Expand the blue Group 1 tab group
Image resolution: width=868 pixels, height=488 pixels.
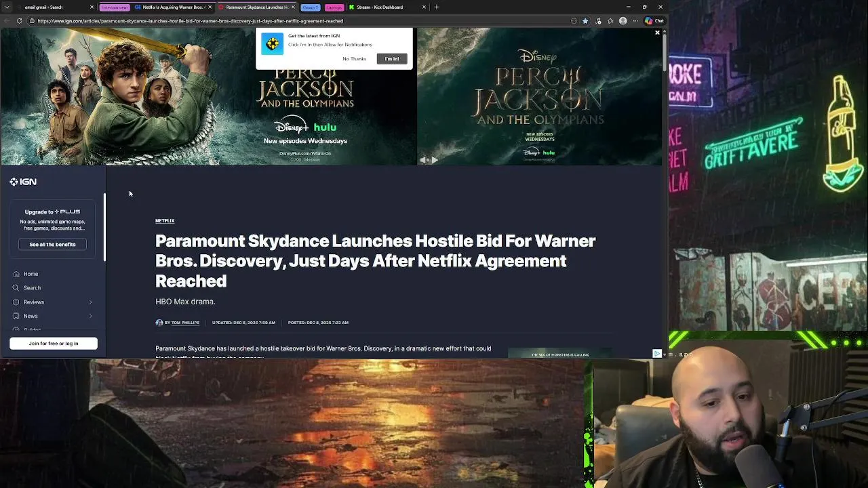[x=310, y=7]
